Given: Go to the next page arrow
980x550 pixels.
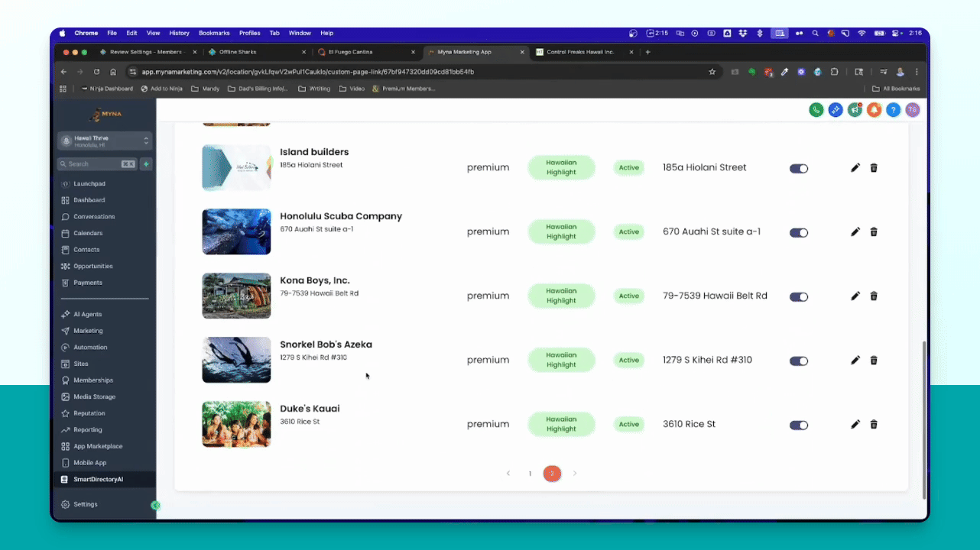Looking at the screenshot, I should (x=575, y=474).
